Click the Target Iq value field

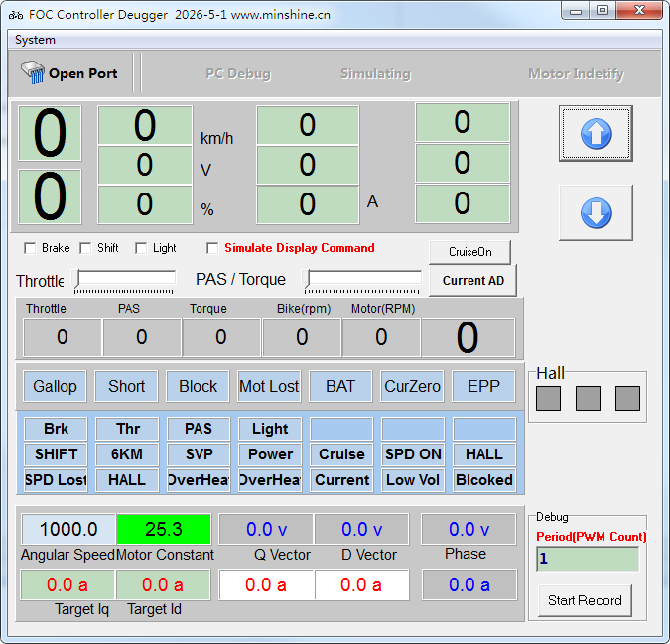[67, 584]
